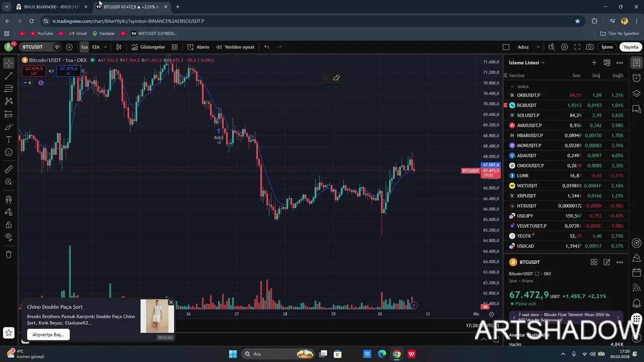The height and width of the screenshot is (362, 644).
Task: Enter fullscreen chart mode
Action: pyautogui.click(x=577, y=47)
